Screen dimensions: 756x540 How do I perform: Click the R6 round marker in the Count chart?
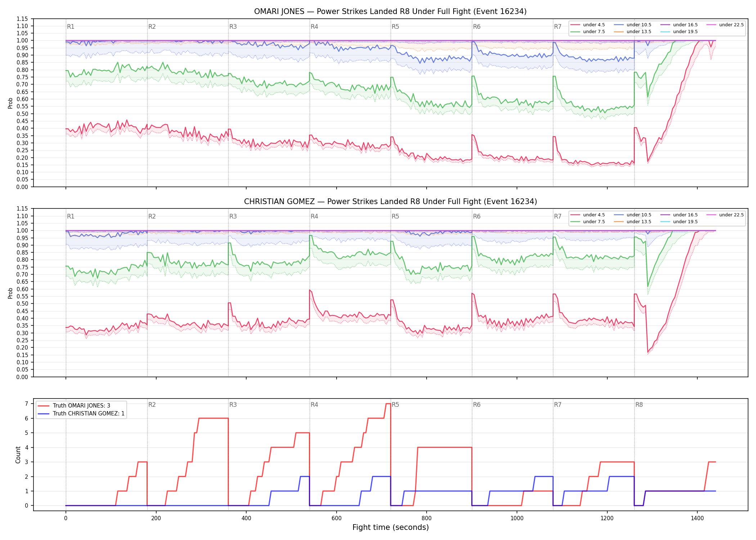(477, 405)
